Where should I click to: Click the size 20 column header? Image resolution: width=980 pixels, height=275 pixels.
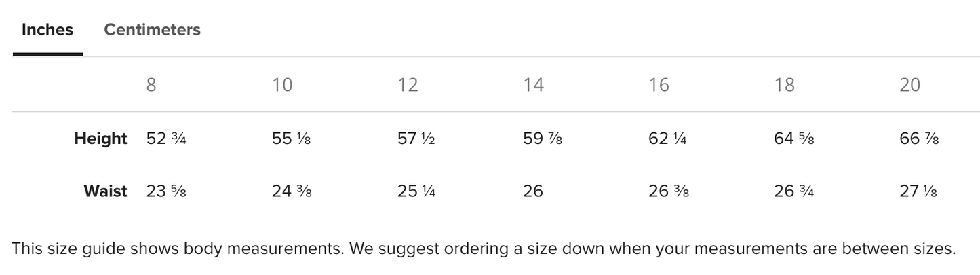click(909, 85)
